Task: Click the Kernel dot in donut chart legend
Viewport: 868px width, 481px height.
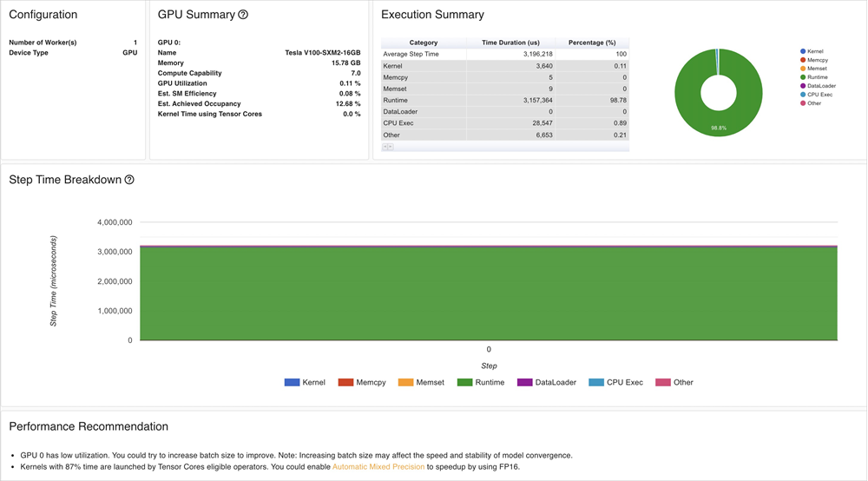Action: [803, 51]
